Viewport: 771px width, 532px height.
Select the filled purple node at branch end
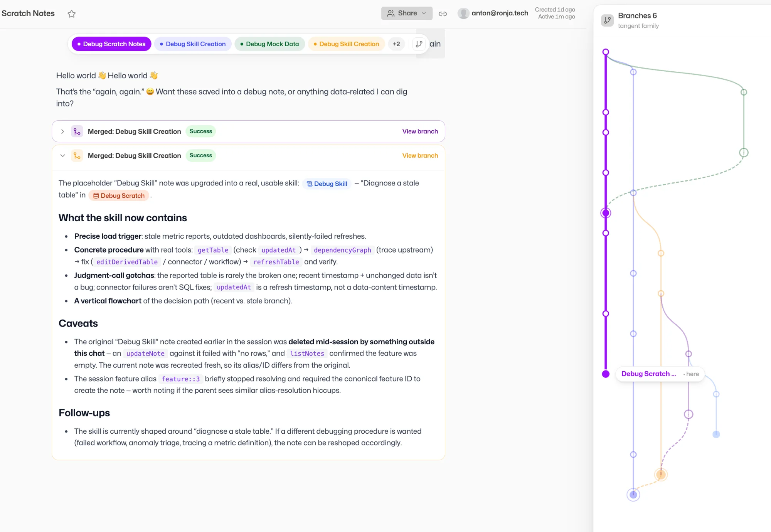pos(606,374)
